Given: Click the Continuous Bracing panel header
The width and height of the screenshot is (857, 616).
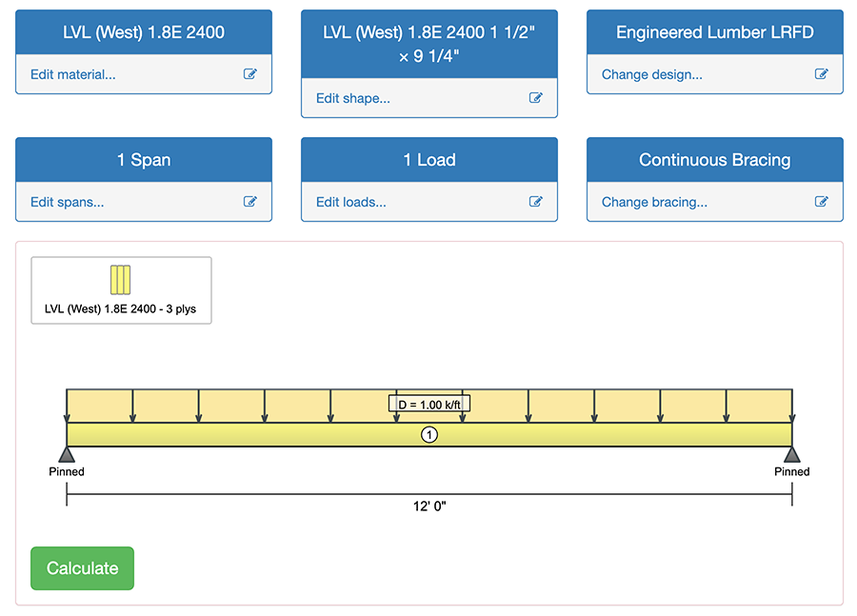Looking at the screenshot, I should 714,160.
